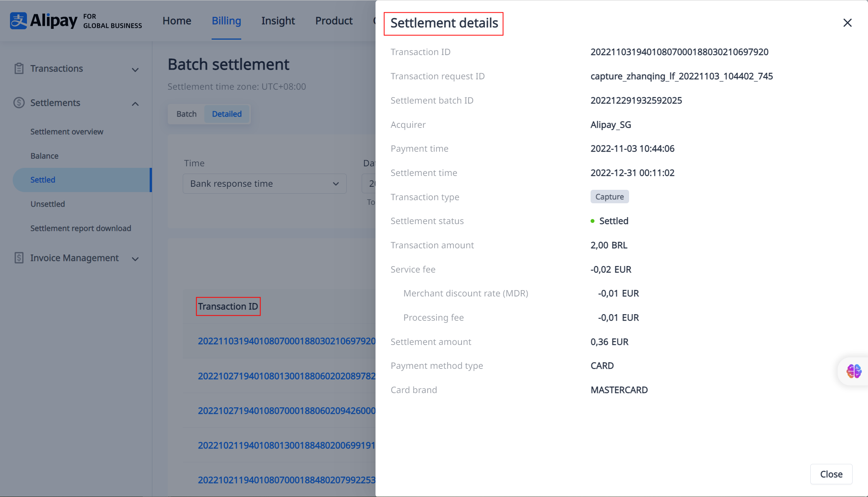Go to the Home tab
Image resolution: width=868 pixels, height=497 pixels.
tap(177, 21)
